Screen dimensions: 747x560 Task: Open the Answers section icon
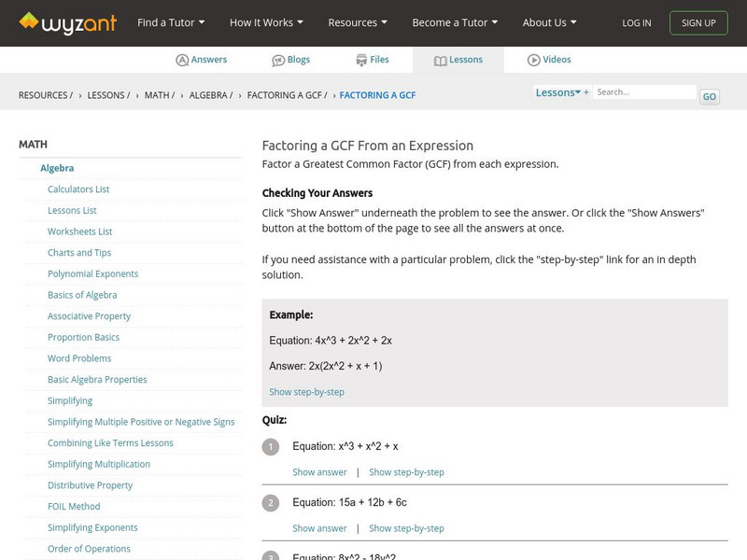[182, 60]
